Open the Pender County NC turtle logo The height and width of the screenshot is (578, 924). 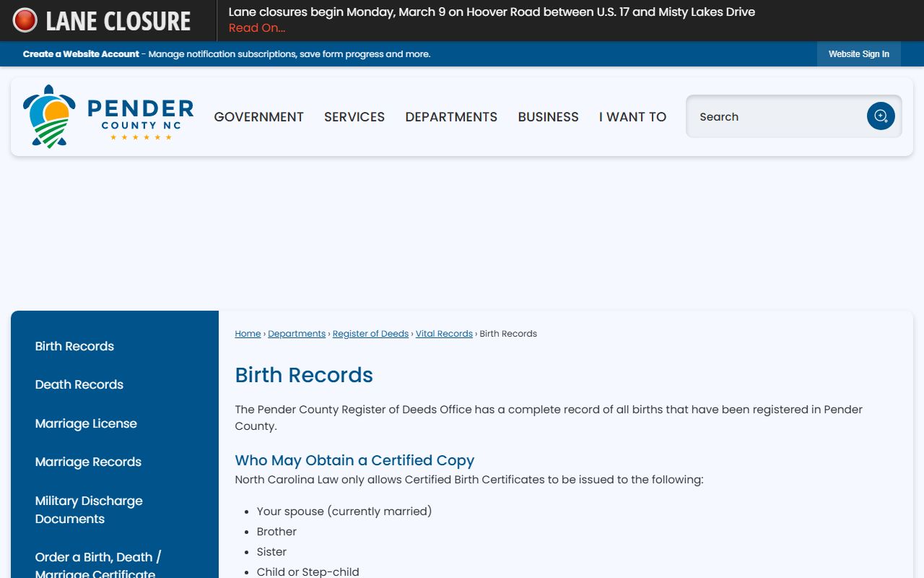tap(108, 116)
